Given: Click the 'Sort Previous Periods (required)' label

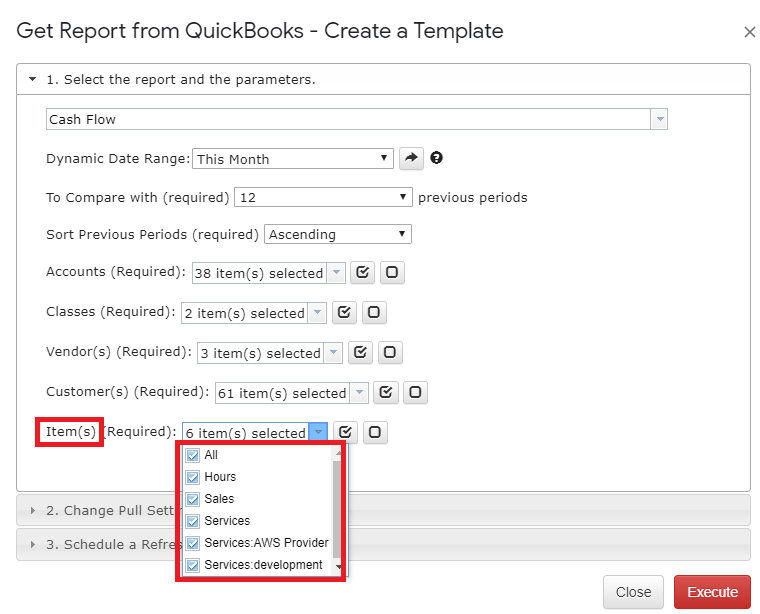Looking at the screenshot, I should tap(152, 235).
